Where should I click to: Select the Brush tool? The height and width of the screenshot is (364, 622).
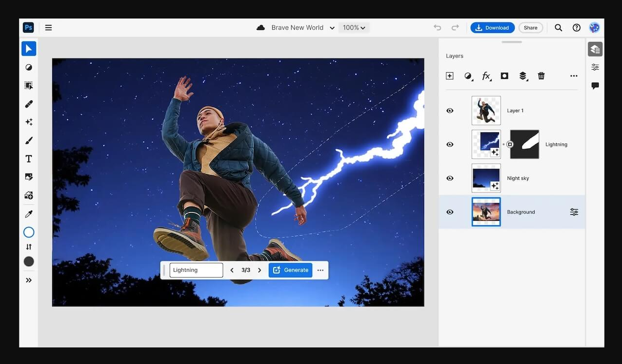pos(29,140)
